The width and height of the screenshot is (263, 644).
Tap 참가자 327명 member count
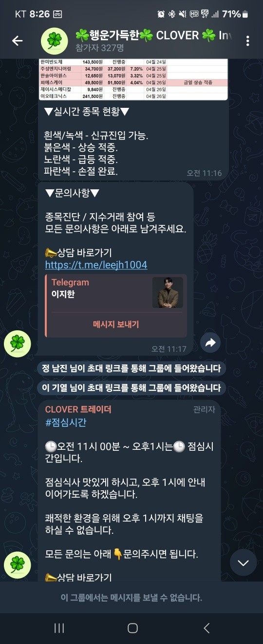(x=99, y=48)
